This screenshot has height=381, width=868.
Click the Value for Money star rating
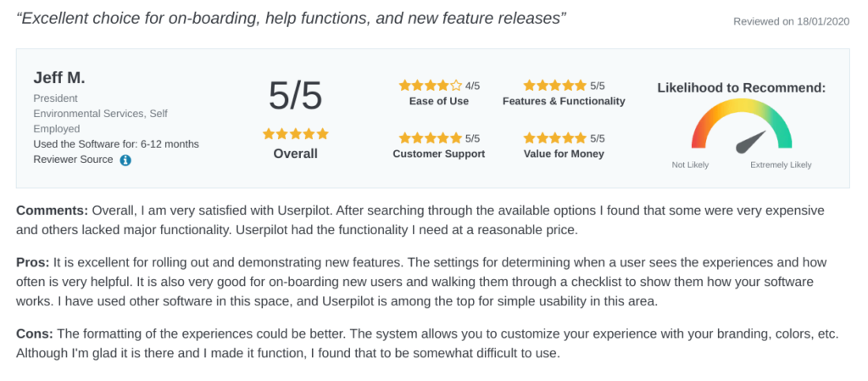[x=554, y=138]
